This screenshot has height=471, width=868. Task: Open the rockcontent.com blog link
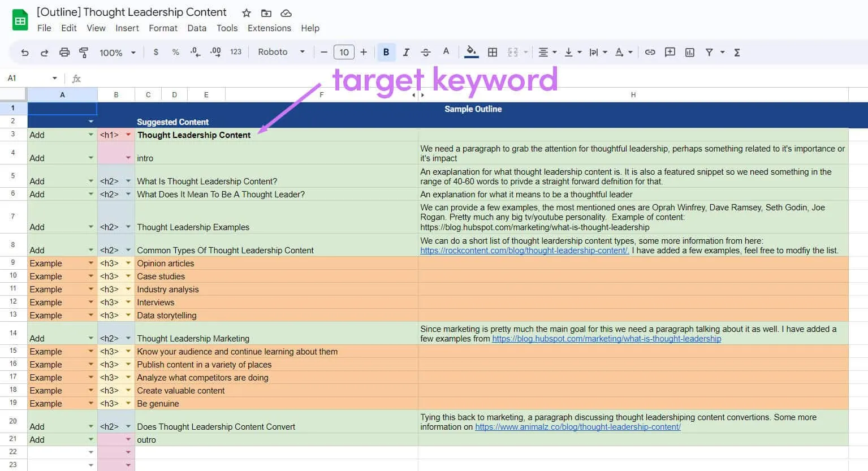[x=524, y=250]
